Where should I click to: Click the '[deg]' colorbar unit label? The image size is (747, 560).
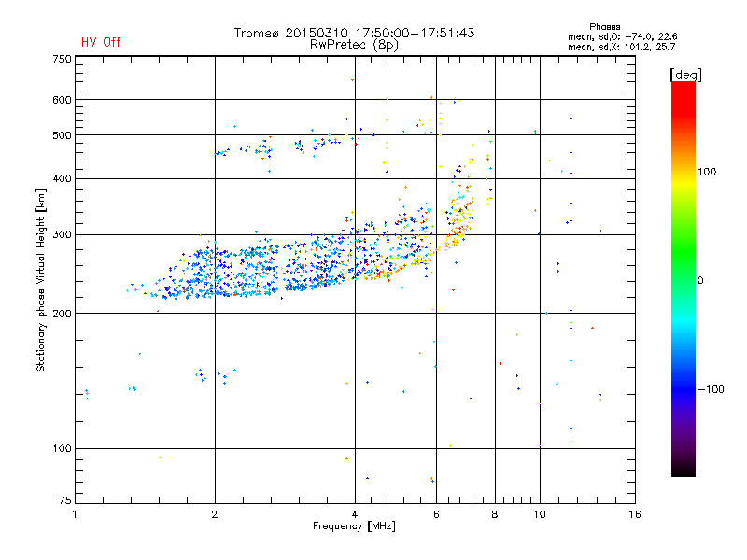click(685, 75)
